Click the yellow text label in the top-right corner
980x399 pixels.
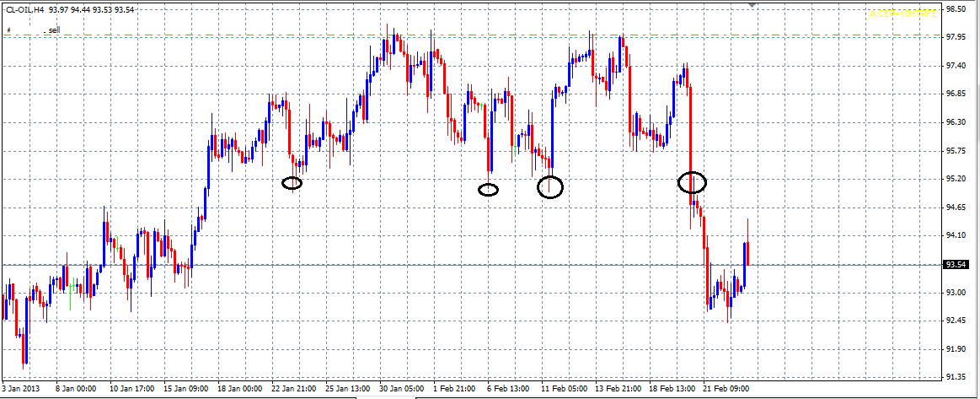tap(902, 13)
